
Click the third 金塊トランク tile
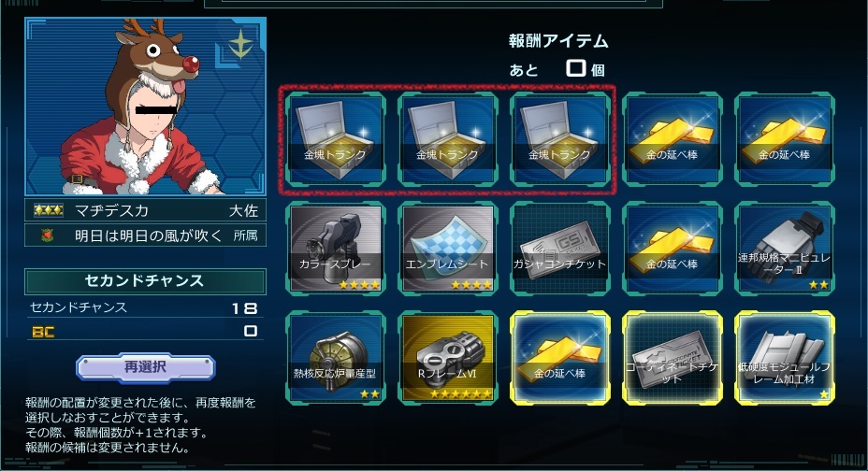tap(560, 138)
